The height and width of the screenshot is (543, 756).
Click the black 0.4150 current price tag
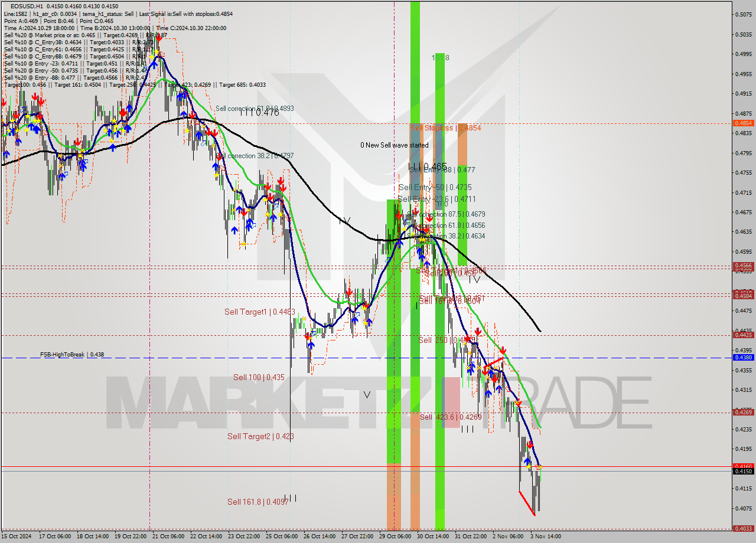click(x=743, y=471)
